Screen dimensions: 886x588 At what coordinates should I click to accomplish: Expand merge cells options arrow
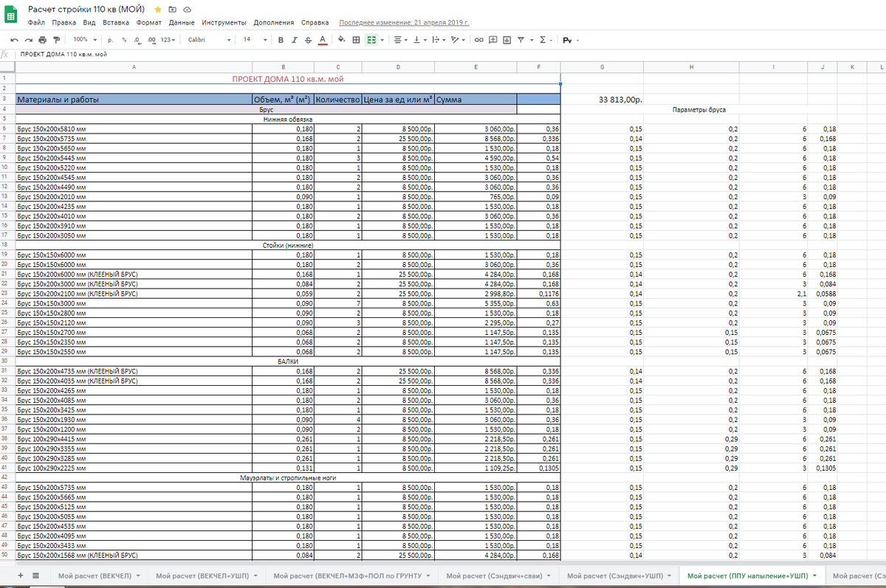(x=382, y=40)
